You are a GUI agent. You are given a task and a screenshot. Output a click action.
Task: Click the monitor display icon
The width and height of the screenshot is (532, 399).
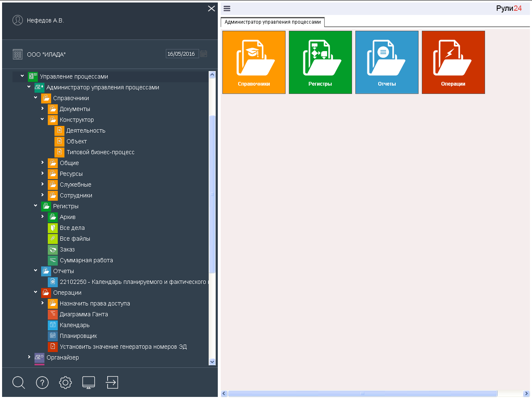pyautogui.click(x=89, y=382)
